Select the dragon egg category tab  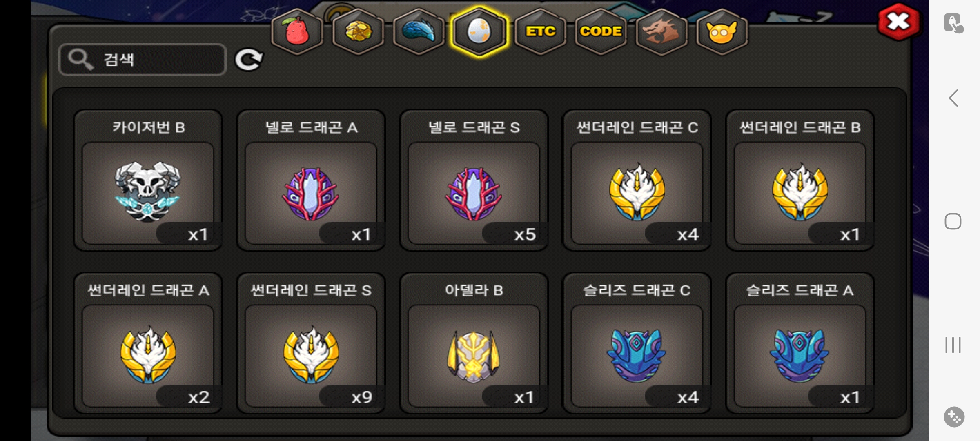click(x=479, y=31)
